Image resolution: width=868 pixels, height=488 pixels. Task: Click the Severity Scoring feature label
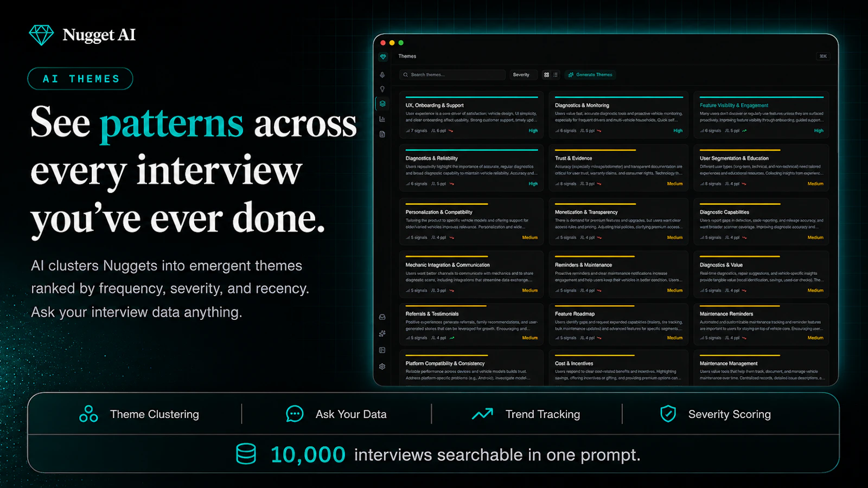click(730, 414)
